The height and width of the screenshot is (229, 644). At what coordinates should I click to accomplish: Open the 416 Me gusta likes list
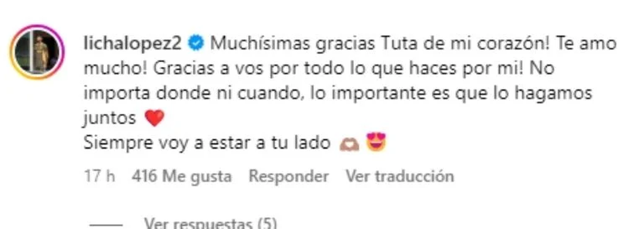(x=181, y=176)
